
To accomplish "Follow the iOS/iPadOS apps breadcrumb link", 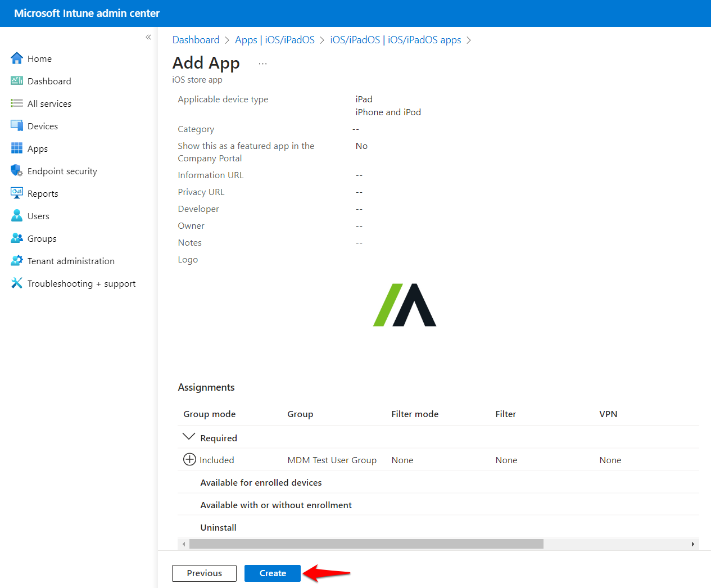I will [x=396, y=40].
